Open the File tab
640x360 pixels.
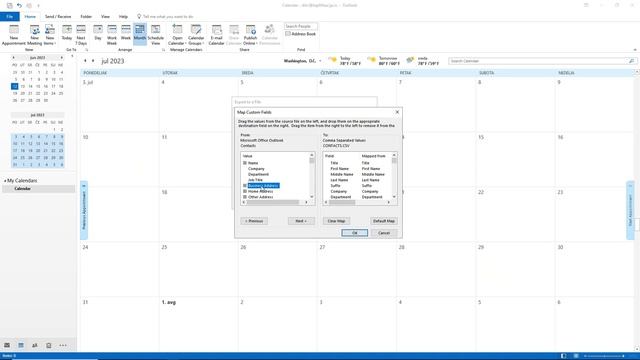9,16
